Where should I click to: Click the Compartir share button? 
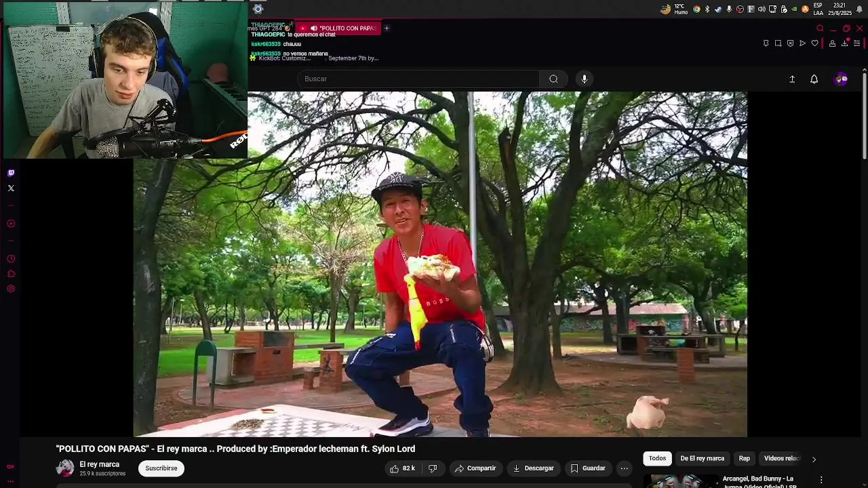pos(475,468)
